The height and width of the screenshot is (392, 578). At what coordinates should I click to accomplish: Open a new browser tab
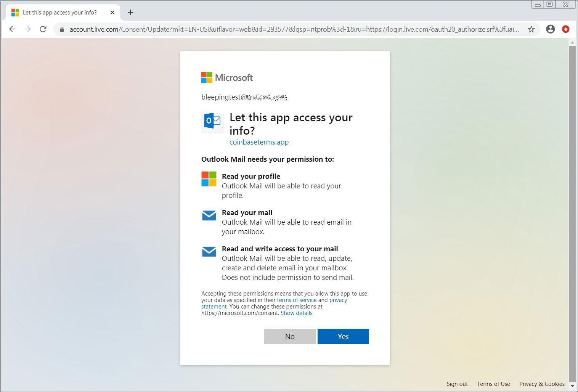click(130, 13)
